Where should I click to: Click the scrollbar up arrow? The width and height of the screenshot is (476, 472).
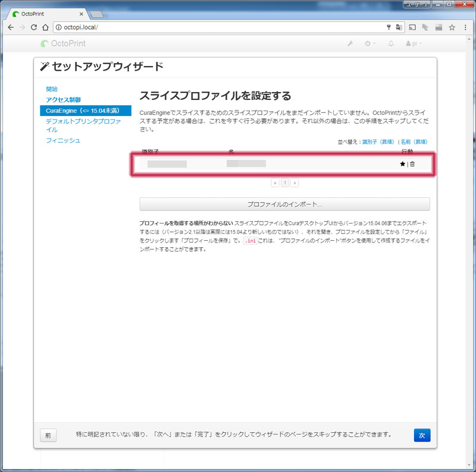click(469, 39)
